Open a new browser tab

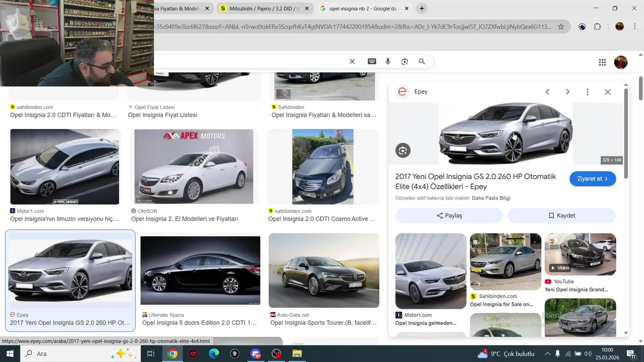pos(422,8)
